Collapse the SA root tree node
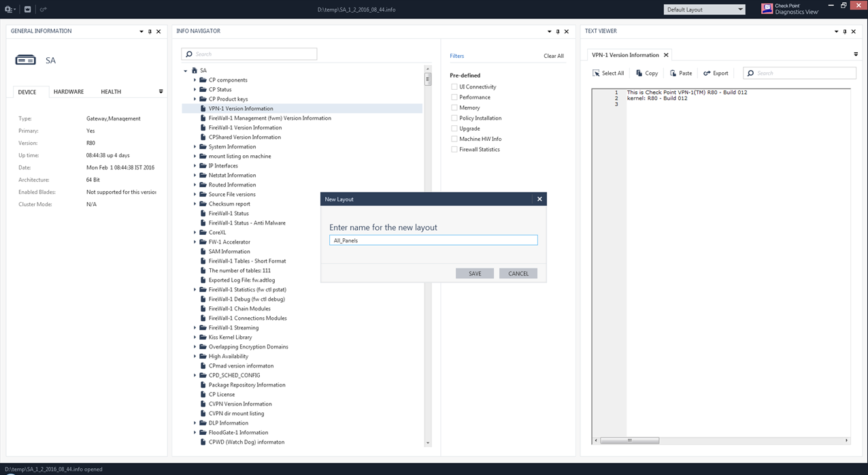This screenshot has width=868, height=475. [x=186, y=71]
